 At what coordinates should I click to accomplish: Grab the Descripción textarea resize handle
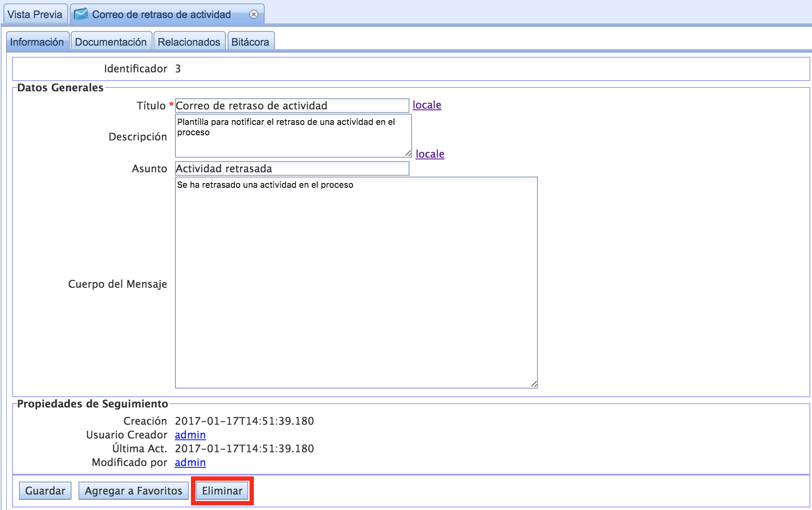pos(408,153)
